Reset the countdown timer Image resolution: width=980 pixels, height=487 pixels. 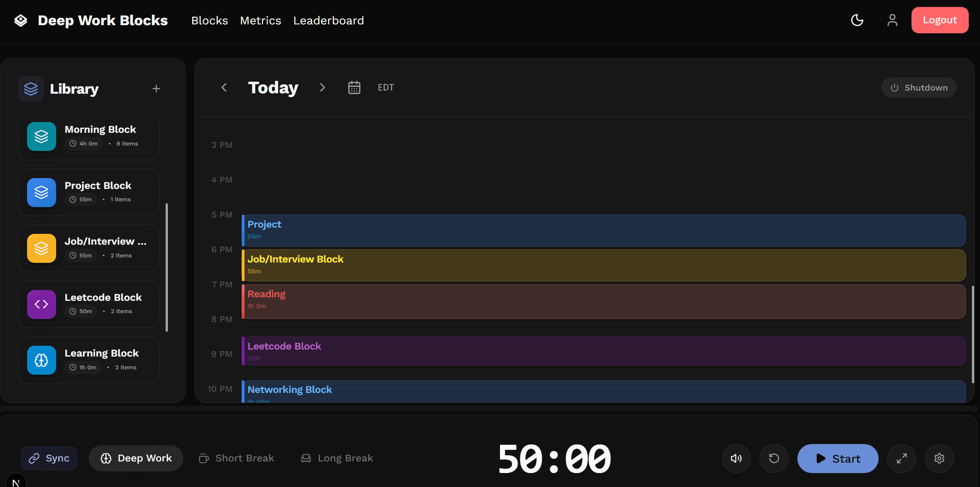[774, 458]
